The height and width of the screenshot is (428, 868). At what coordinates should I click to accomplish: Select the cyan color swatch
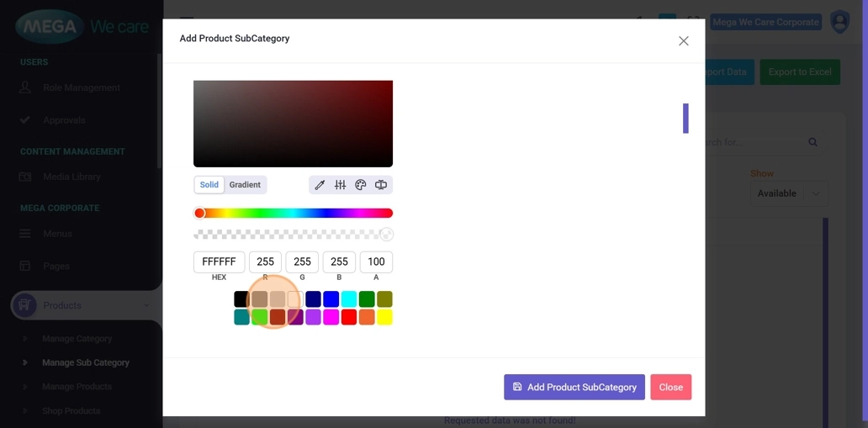(349, 299)
